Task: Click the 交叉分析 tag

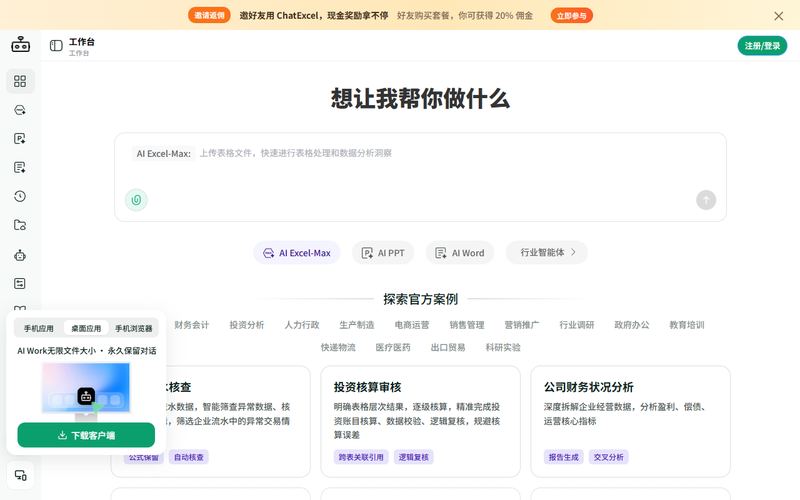Action: [609, 457]
